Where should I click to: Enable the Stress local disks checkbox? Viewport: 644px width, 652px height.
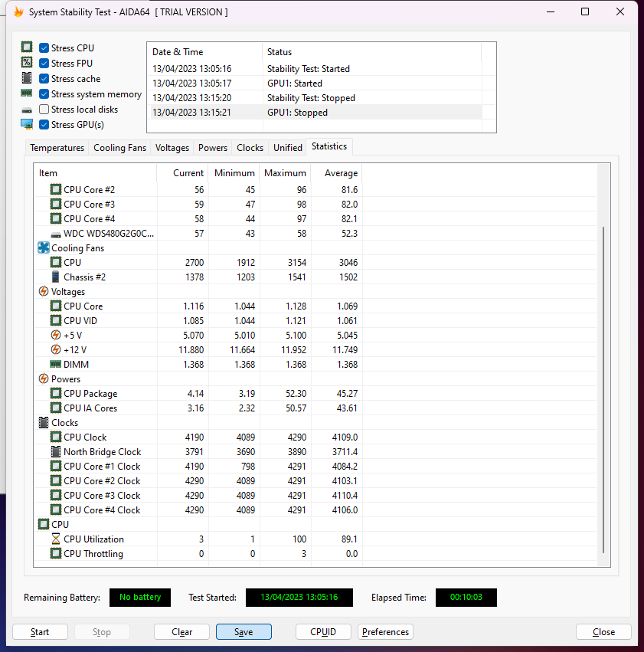pyautogui.click(x=44, y=110)
